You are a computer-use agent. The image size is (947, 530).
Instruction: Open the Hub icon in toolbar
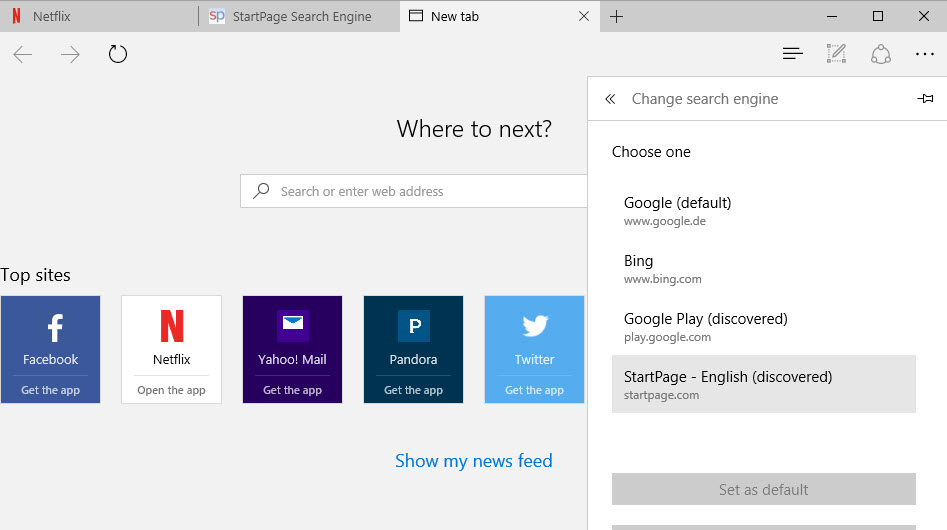tap(792, 54)
